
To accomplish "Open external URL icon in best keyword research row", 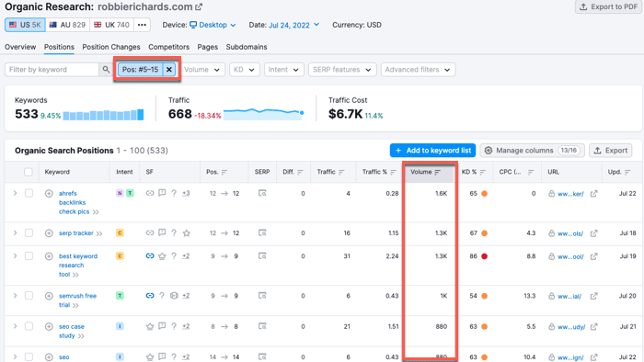I will click(x=594, y=256).
